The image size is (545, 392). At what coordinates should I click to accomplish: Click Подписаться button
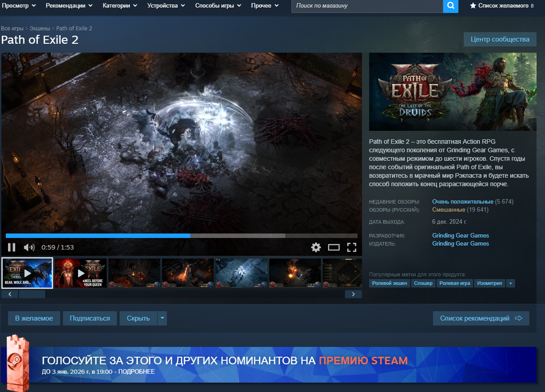coord(90,318)
